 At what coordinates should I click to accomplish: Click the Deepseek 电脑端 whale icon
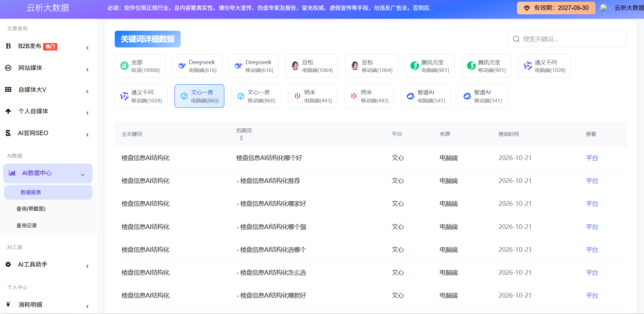coord(182,66)
